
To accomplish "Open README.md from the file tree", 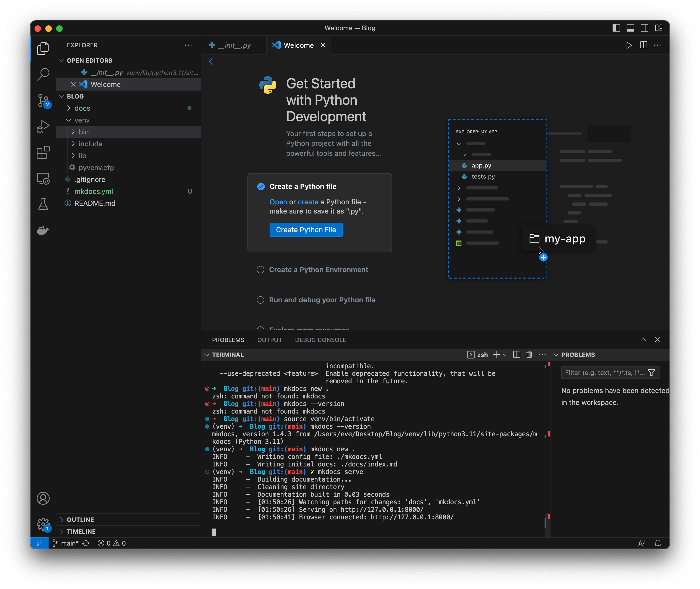I will pos(128,203).
